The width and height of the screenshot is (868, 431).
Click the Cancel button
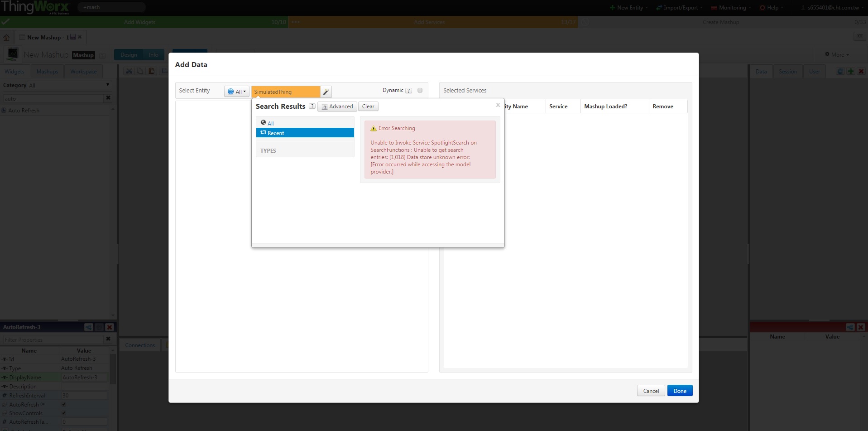point(651,391)
